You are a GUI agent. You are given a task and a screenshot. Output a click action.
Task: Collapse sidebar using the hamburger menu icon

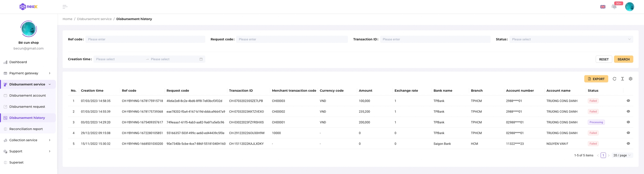[x=65, y=7]
